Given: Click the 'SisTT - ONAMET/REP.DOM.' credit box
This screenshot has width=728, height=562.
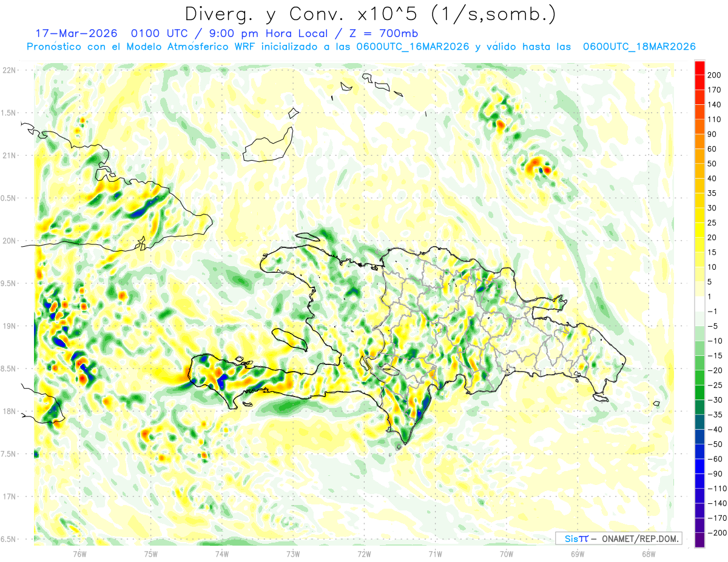Looking at the screenshot, I should [x=619, y=538].
